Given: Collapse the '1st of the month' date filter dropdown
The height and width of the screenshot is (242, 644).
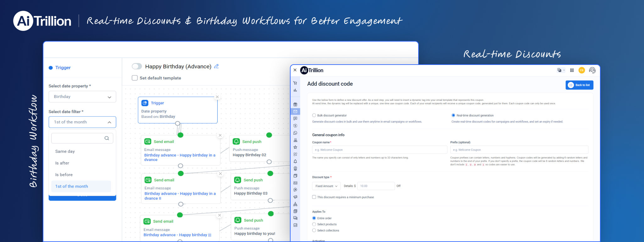Looking at the screenshot, I should (82, 122).
